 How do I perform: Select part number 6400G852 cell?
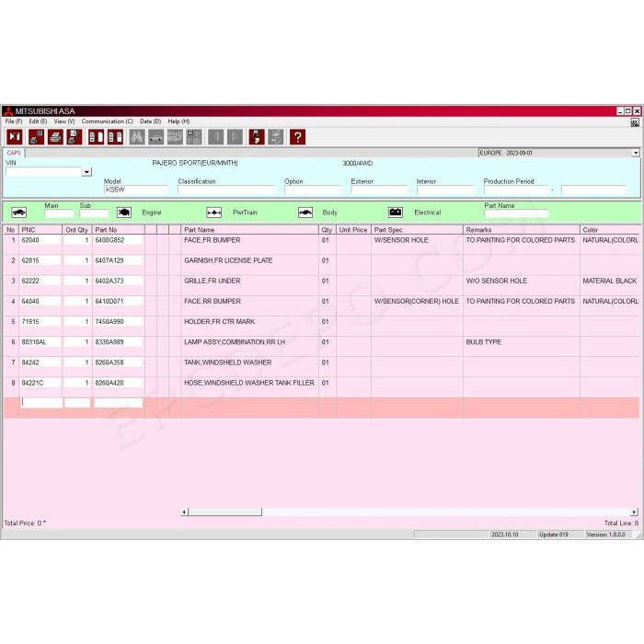[119, 240]
